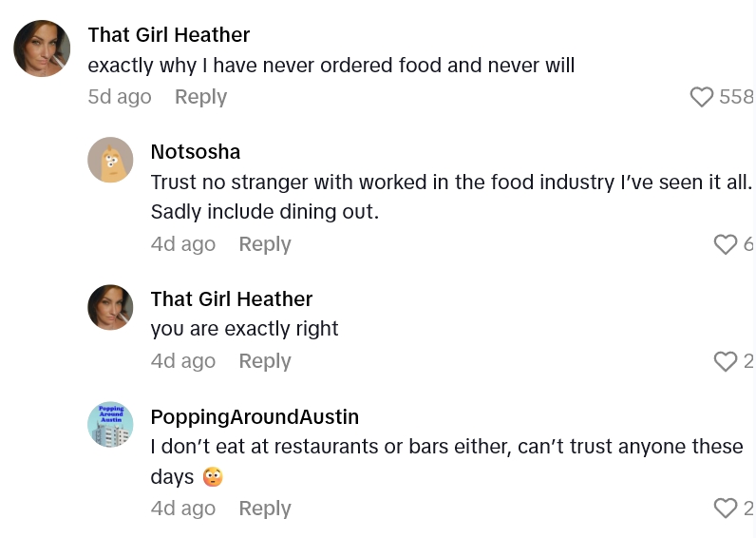
Task: Open That Girl Heather's avatar on the top comment
Action: 42,48
